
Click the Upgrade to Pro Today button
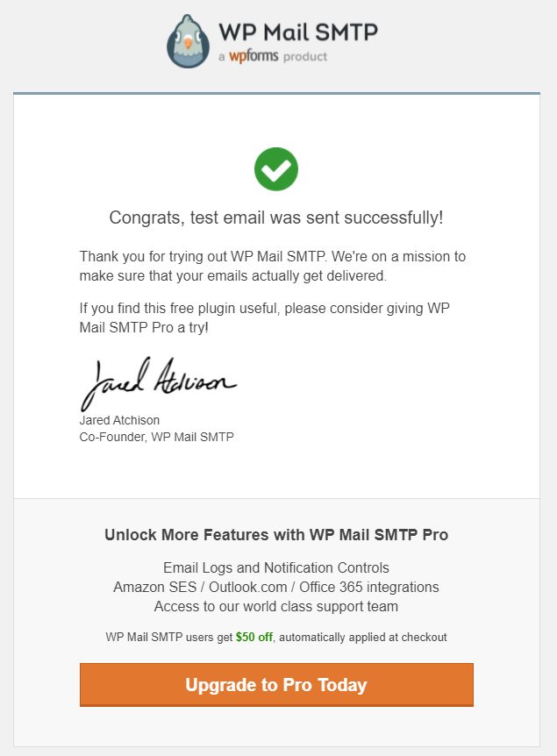coord(276,685)
